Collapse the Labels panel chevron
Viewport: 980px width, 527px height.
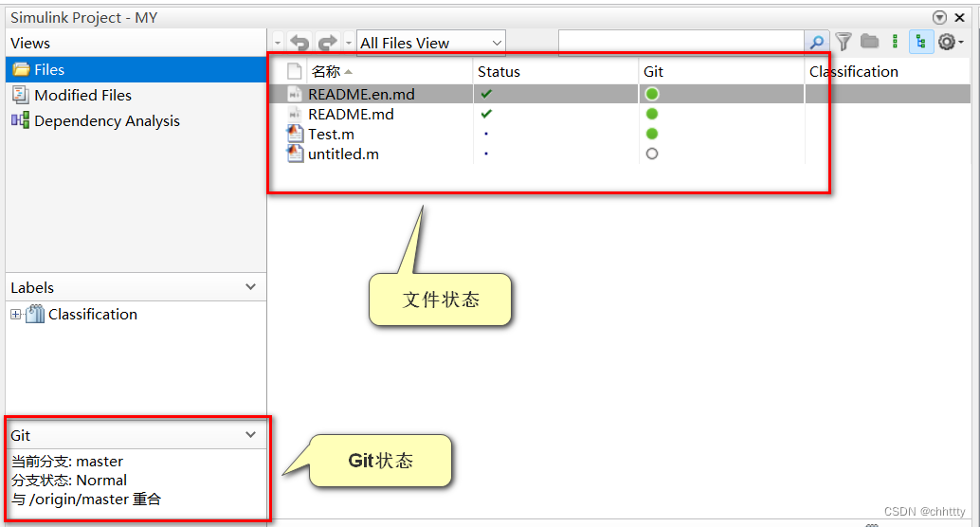(x=250, y=287)
